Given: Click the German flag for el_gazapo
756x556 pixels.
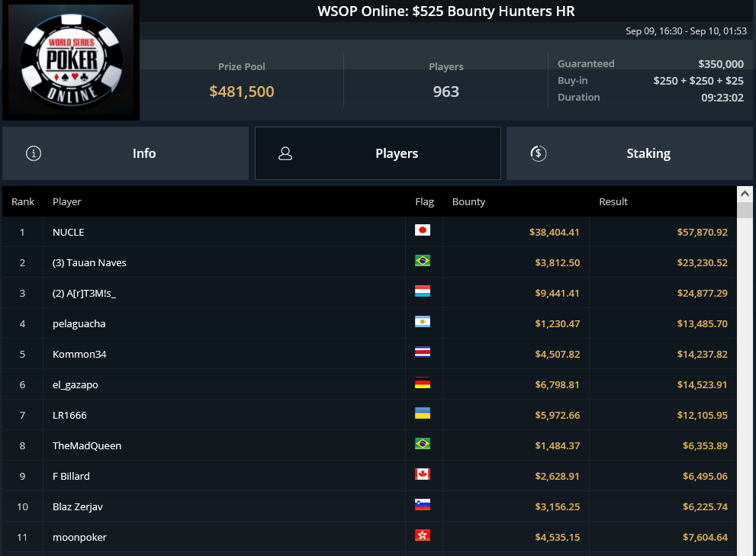Looking at the screenshot, I should [423, 383].
